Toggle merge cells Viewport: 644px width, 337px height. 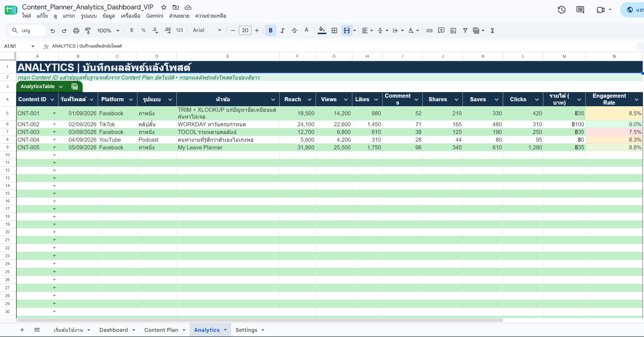(347, 30)
